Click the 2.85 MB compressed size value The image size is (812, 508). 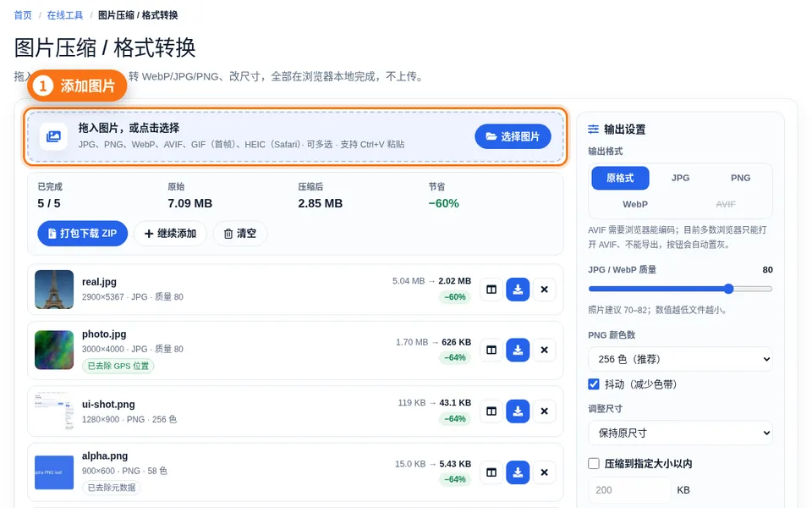320,204
